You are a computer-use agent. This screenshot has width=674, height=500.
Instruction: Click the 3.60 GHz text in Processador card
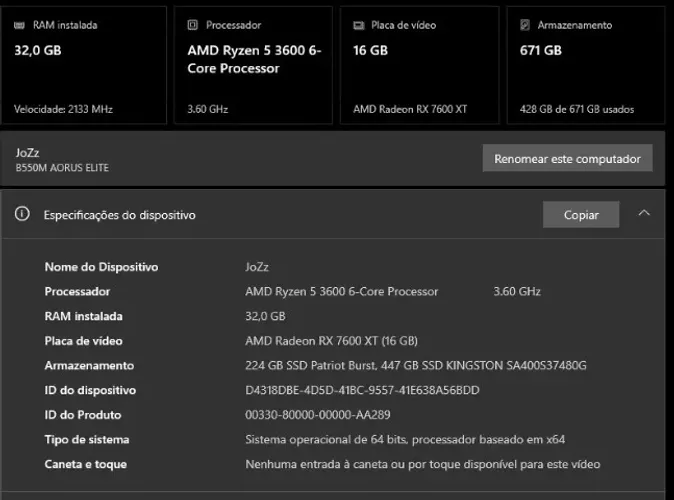208,109
